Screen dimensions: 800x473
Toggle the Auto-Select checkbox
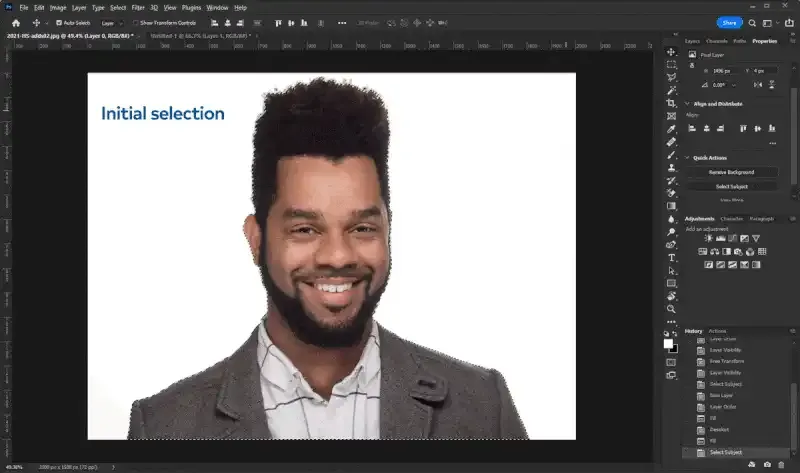coord(59,22)
